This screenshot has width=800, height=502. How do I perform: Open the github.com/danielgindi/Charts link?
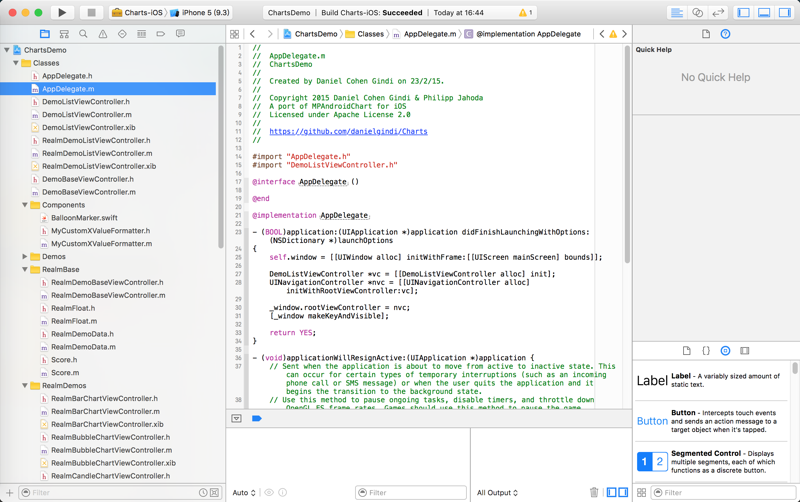click(348, 132)
